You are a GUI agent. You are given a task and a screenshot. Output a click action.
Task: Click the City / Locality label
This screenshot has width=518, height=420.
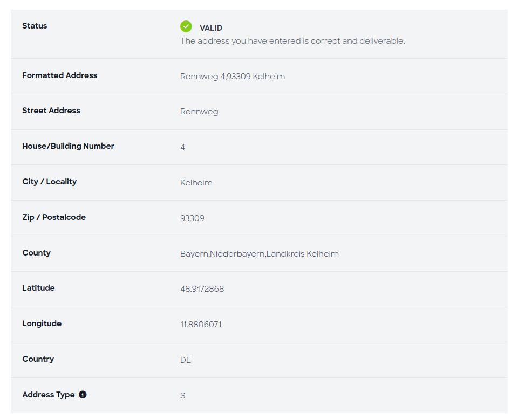pos(49,182)
